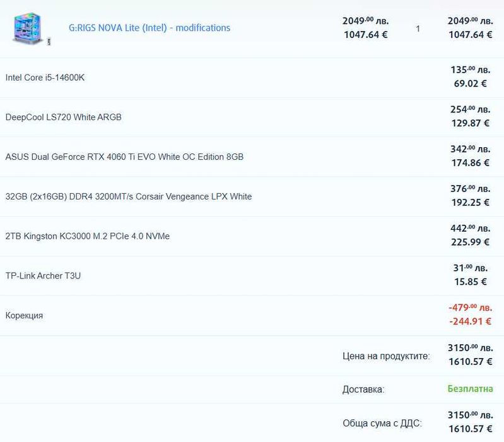Click the 129.87 € DeepCool cooler price
This screenshot has width=504, height=442.
tap(470, 123)
